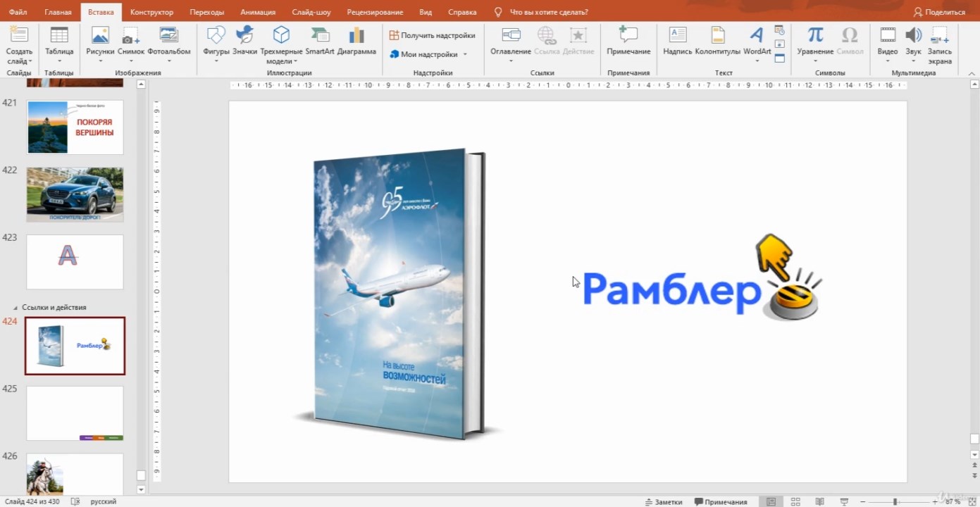Select slide 422 thumbnail with blue car
Image resolution: width=980 pixels, height=507 pixels.
[x=75, y=194]
